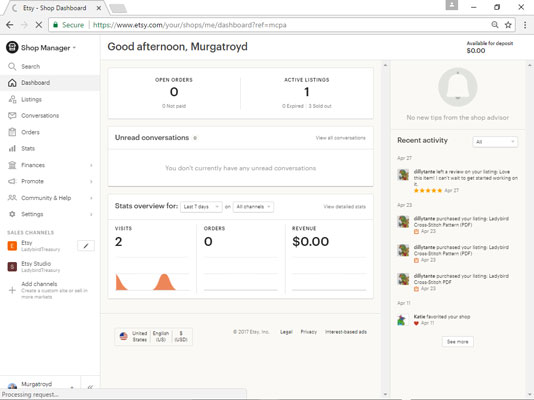The image size is (534, 400).
Task: Click the Shop Manager logo icon
Action: [x=12, y=47]
